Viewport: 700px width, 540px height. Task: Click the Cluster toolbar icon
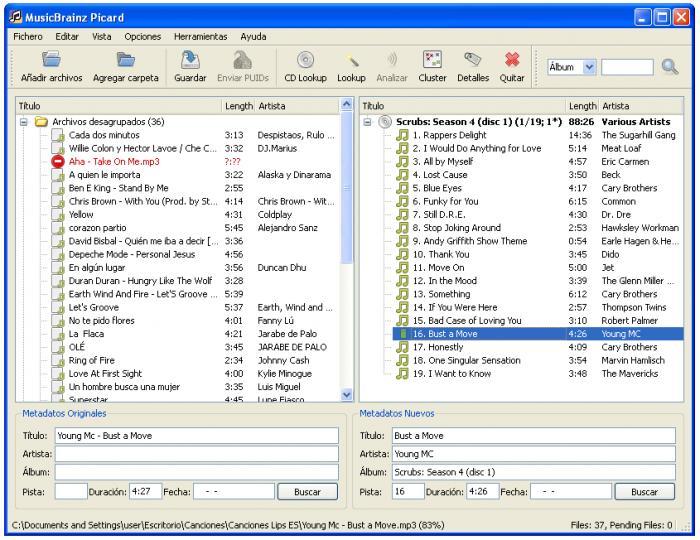point(432,59)
